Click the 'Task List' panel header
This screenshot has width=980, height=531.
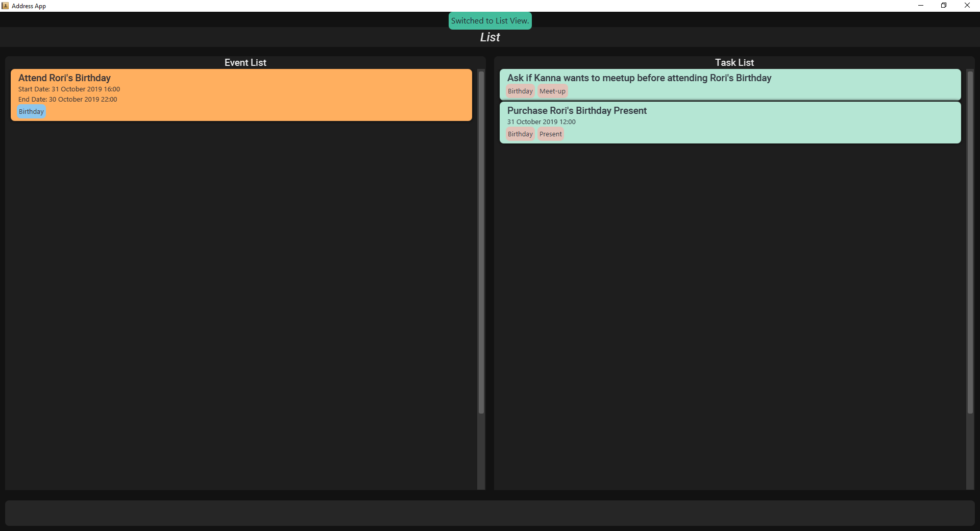(x=734, y=63)
